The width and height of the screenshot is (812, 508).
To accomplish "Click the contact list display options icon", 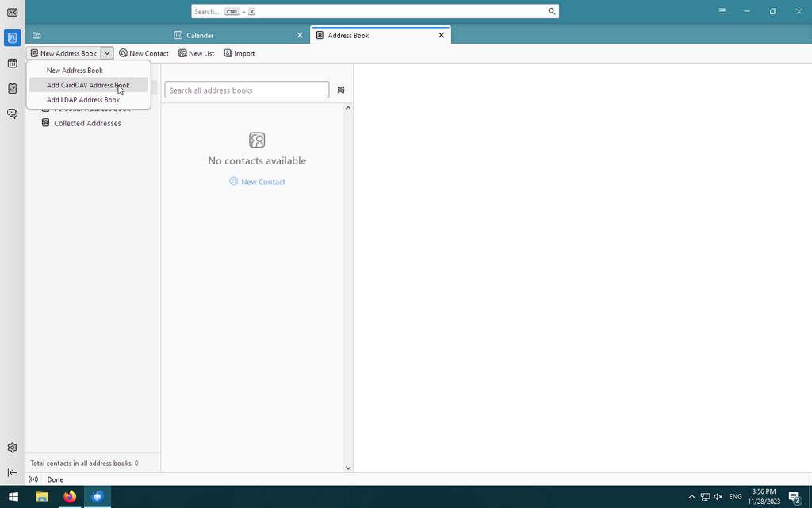I will 341,90.
